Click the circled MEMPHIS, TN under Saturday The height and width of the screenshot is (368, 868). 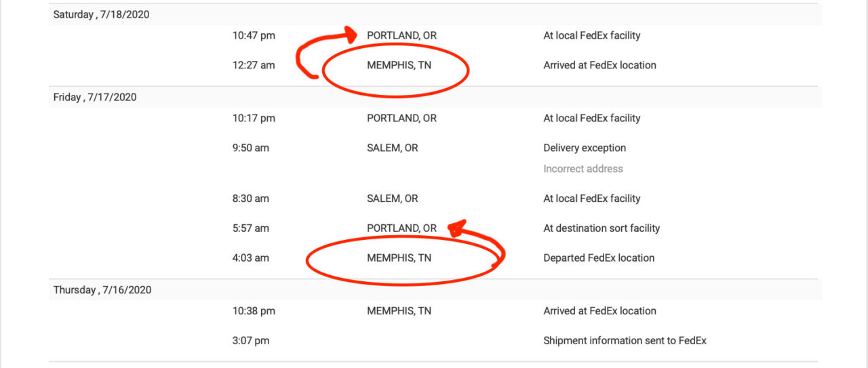(x=399, y=65)
